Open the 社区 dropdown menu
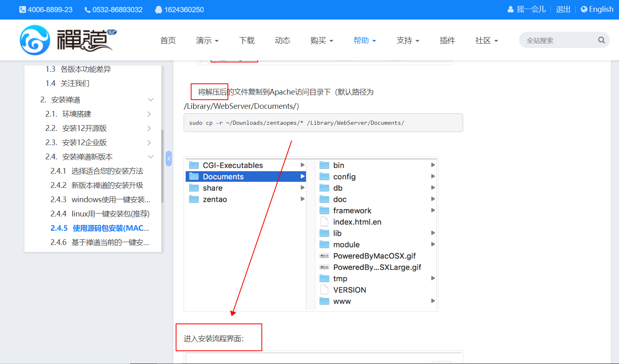This screenshot has width=619, height=364. click(x=487, y=40)
